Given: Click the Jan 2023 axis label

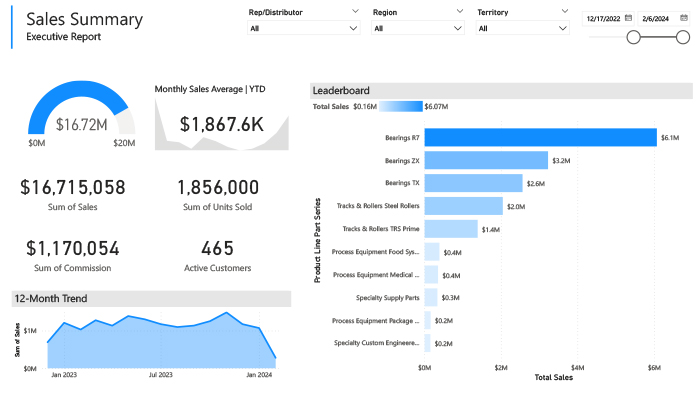Looking at the screenshot, I should point(64,375).
